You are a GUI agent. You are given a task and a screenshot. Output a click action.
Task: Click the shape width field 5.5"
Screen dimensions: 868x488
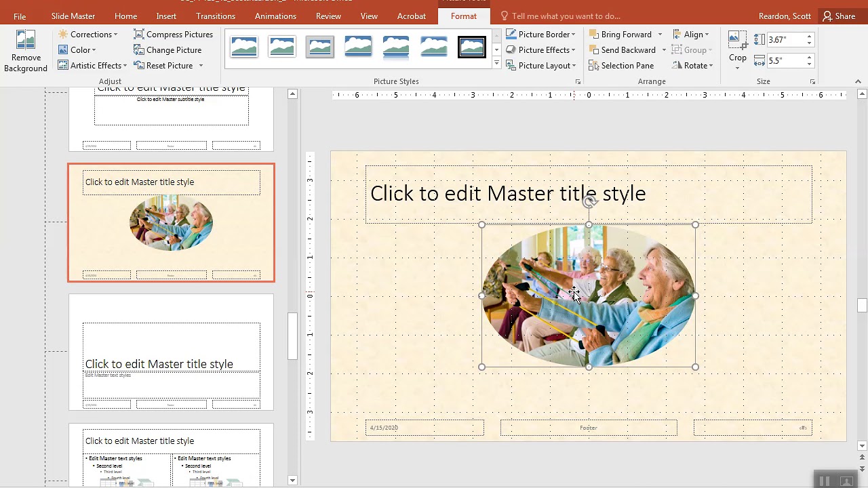coord(785,60)
